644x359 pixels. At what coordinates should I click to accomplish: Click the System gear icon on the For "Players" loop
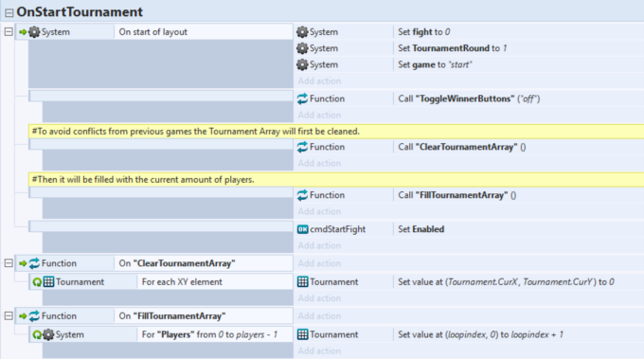tap(48, 334)
